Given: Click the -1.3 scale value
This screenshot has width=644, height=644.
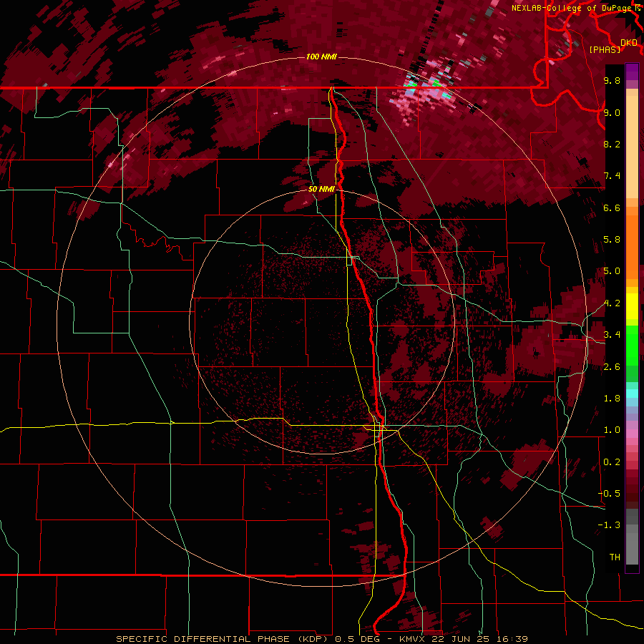Looking at the screenshot, I should pos(609,525).
